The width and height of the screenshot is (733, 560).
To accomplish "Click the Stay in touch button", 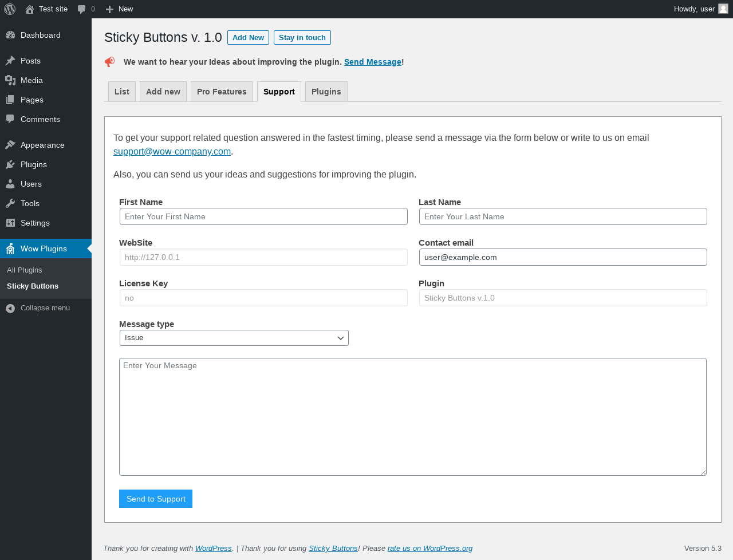I will click(x=302, y=38).
